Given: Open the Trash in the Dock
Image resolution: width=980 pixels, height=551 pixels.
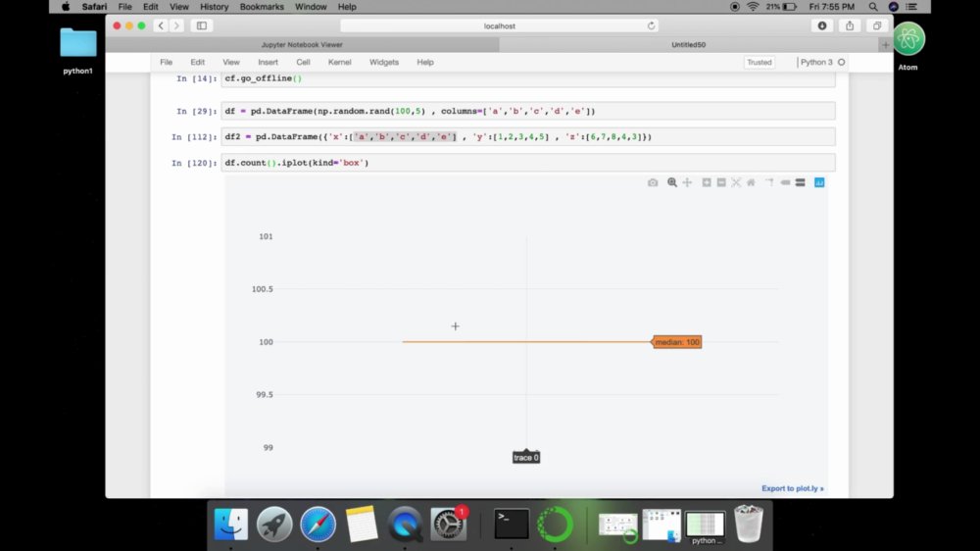Looking at the screenshot, I should [x=748, y=525].
